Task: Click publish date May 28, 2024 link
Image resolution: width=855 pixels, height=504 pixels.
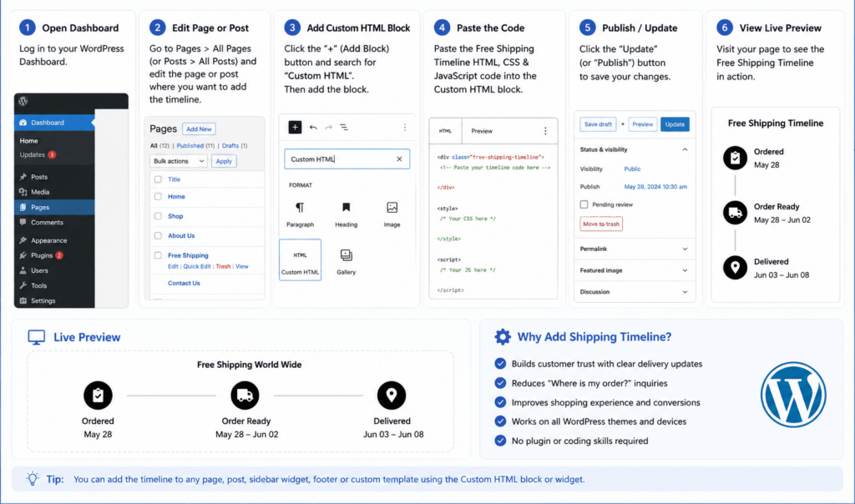Action: coord(655,187)
